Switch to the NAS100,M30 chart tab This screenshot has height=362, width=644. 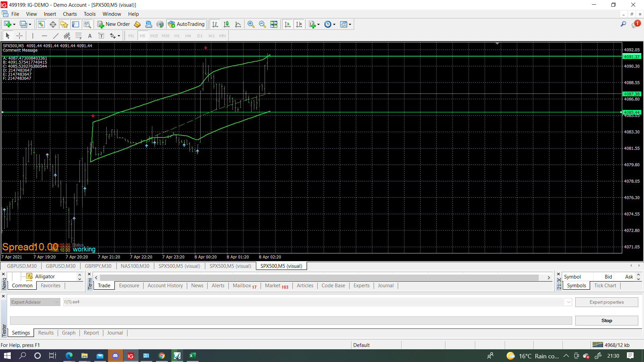(x=135, y=266)
